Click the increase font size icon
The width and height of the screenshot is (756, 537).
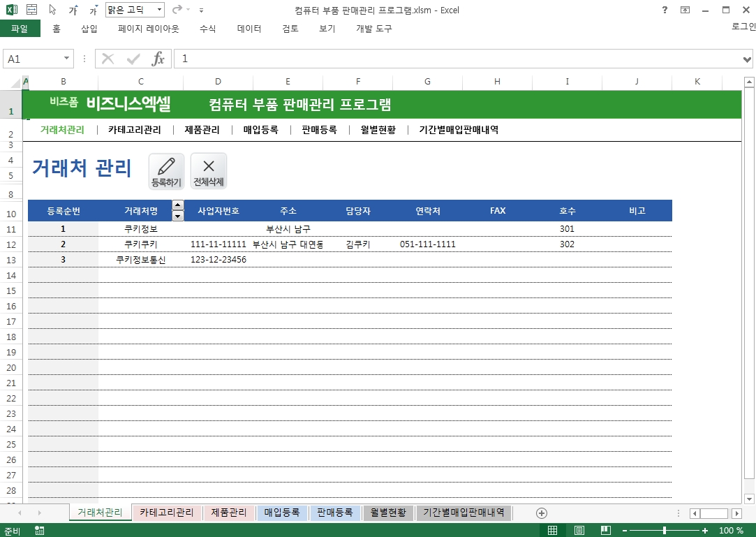(x=74, y=10)
